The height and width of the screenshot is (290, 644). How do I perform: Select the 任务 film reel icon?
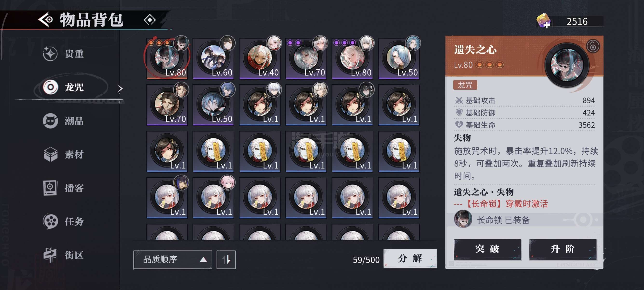tap(50, 221)
